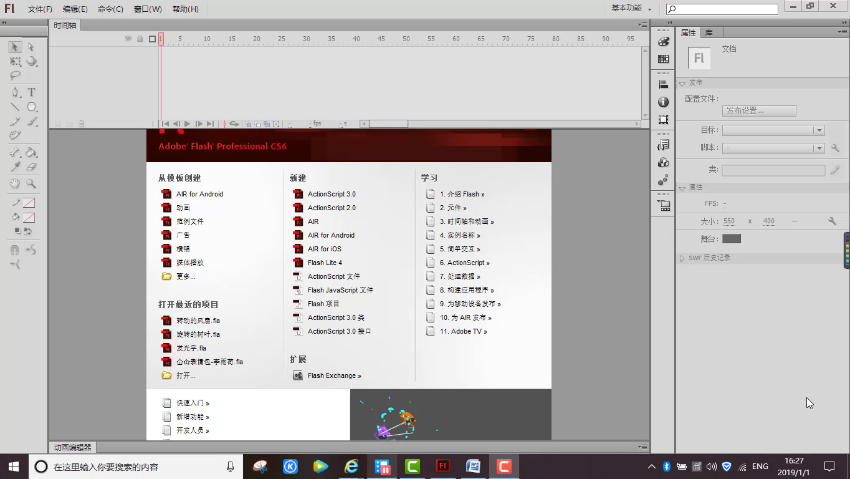The width and height of the screenshot is (850, 479).
Task: Open the 编辑(E) menu
Action: pyautogui.click(x=75, y=9)
